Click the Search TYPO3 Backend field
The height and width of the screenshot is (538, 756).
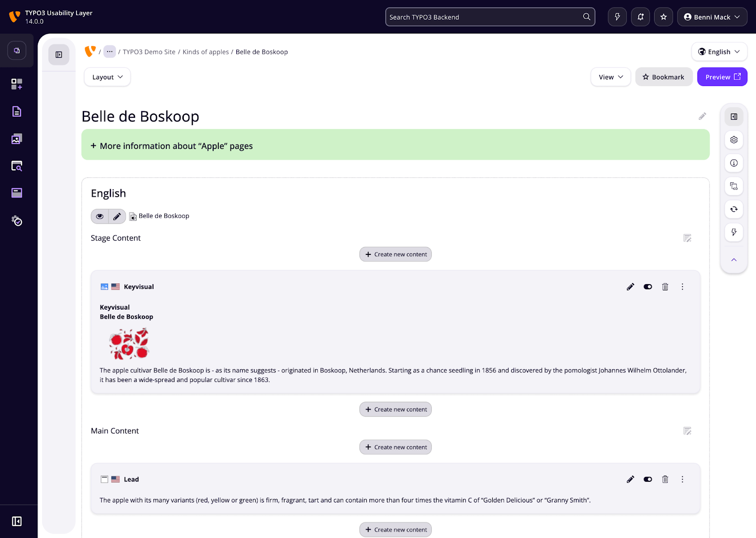pos(484,17)
